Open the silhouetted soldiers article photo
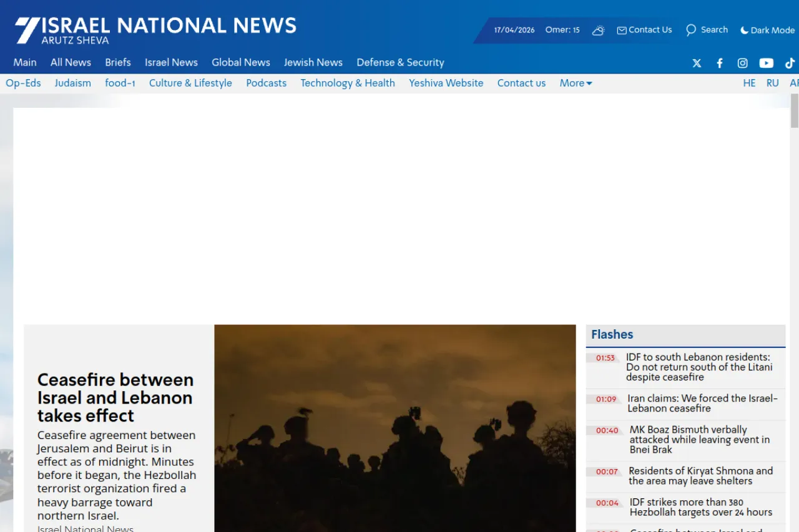This screenshot has width=799, height=532. [395, 428]
